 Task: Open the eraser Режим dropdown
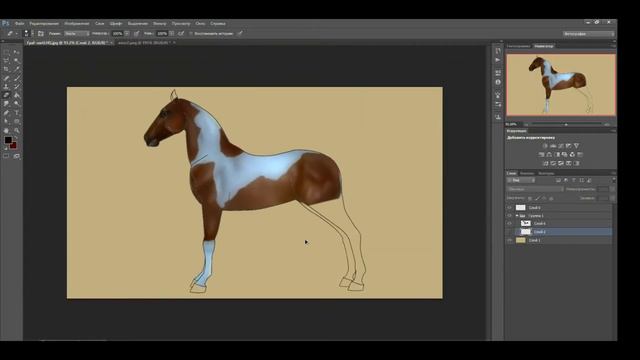[x=77, y=33]
